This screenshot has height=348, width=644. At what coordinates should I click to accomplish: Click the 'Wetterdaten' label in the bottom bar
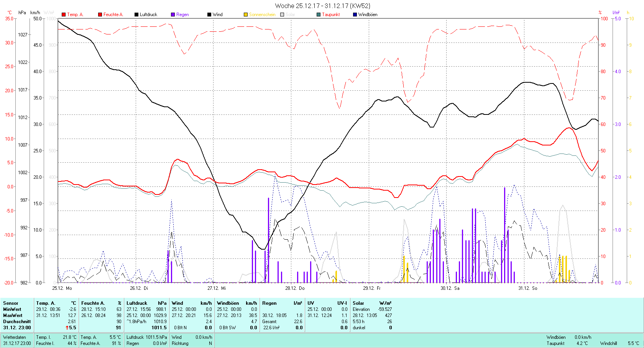[15, 337]
